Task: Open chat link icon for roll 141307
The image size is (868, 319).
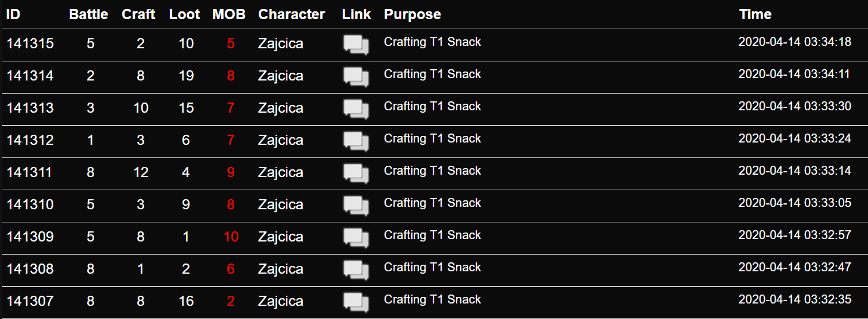Action: (356, 302)
